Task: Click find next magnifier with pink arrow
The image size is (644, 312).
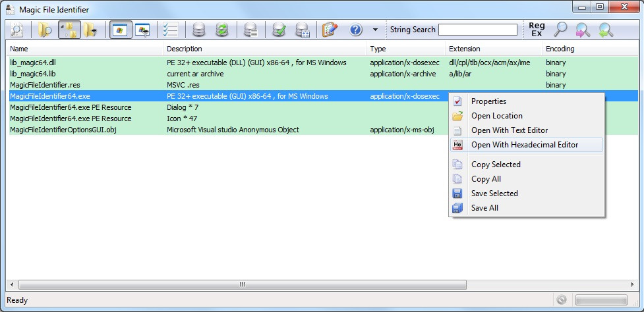Action: (x=583, y=30)
